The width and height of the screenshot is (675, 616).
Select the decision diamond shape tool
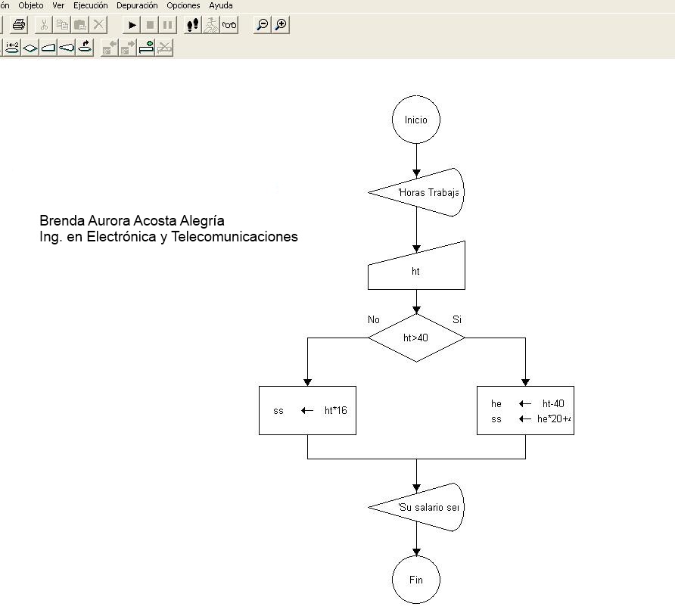(29, 47)
